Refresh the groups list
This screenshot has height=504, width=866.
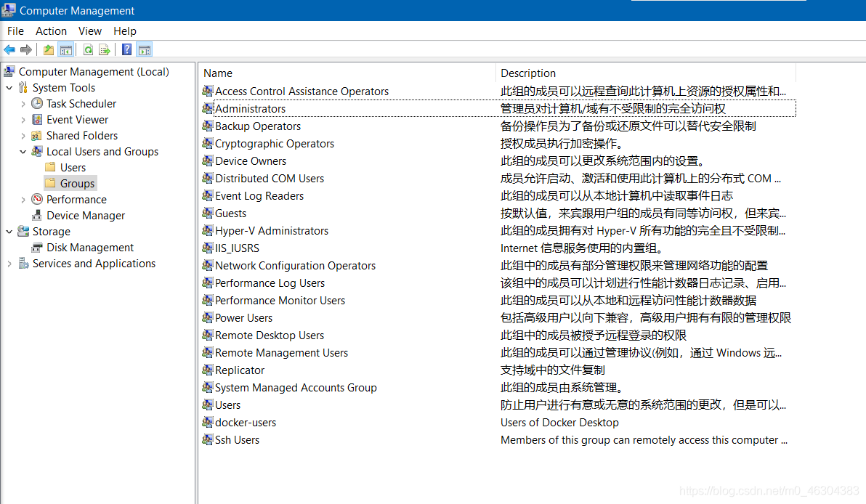88,49
